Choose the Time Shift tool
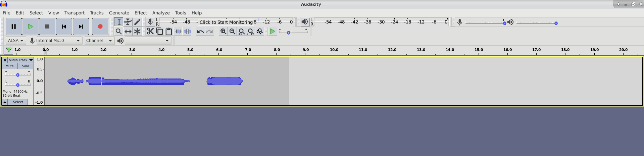Viewport: 644px width, 156px height. click(x=128, y=32)
